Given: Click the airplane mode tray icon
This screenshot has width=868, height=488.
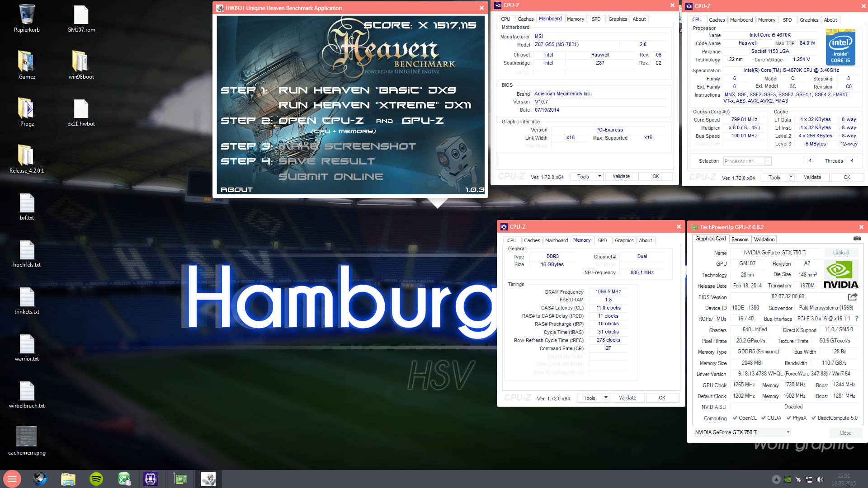Looking at the screenshot, I should (798, 479).
